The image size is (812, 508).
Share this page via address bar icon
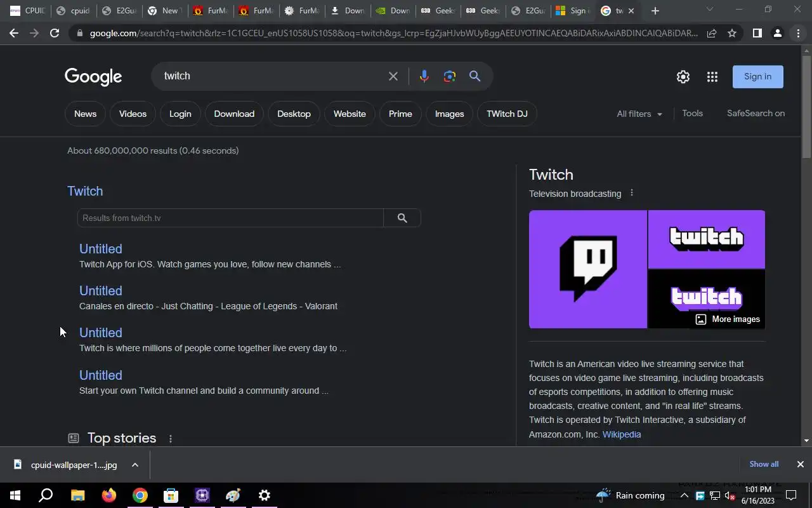click(x=712, y=33)
